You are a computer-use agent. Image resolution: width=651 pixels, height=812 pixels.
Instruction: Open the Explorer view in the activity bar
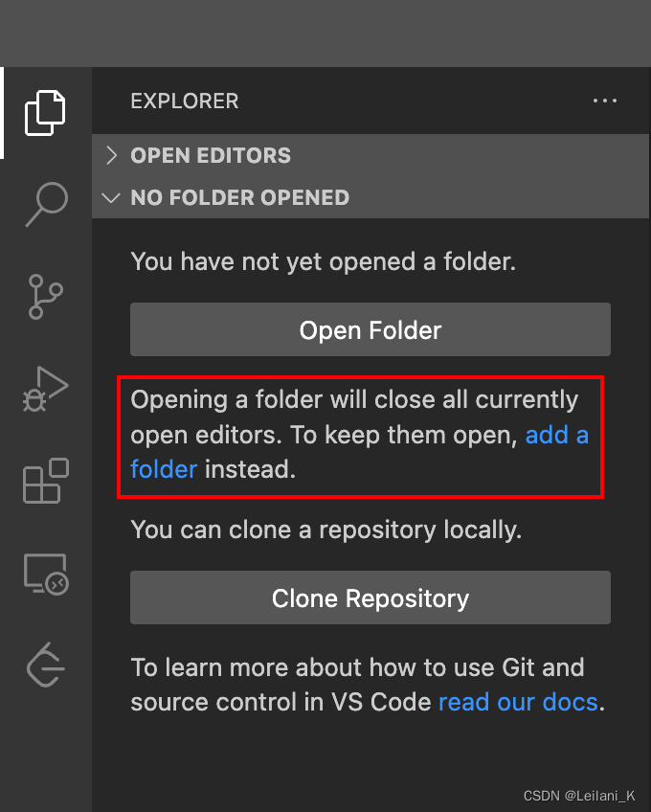point(46,113)
